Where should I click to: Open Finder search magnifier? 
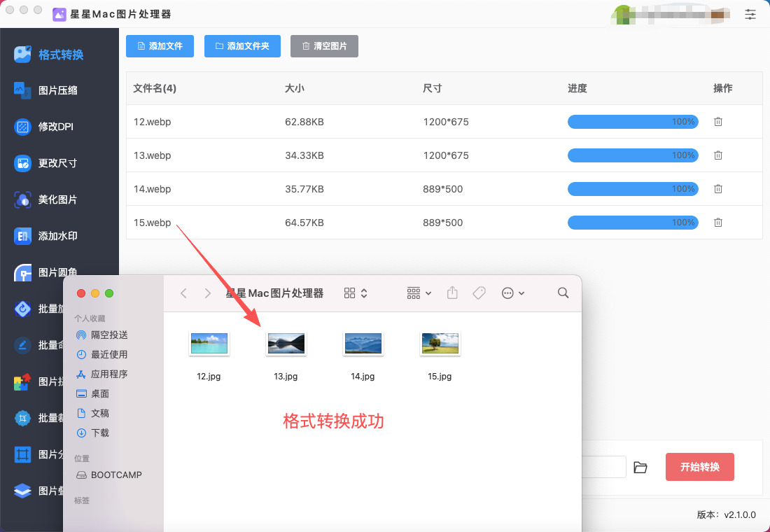[563, 293]
